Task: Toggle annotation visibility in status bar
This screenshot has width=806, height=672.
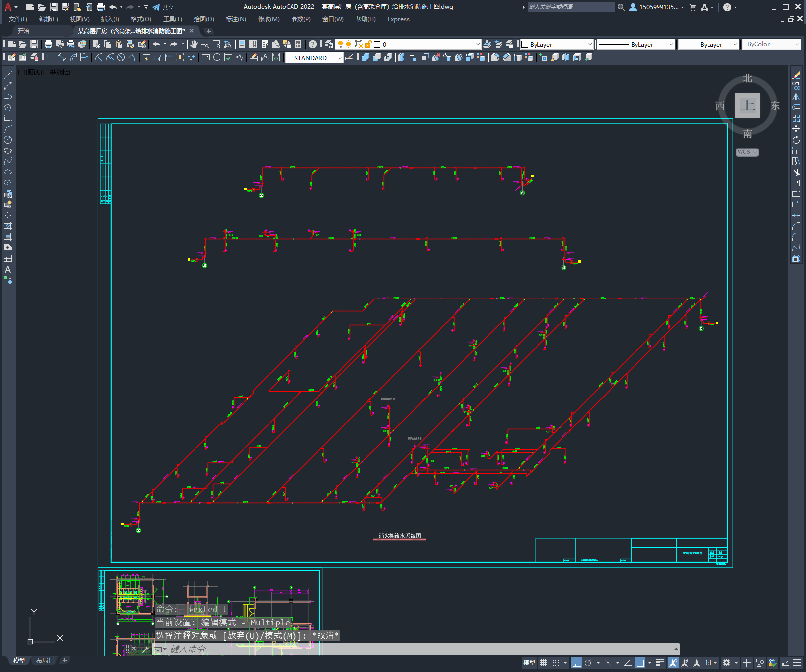Action: tap(673, 663)
